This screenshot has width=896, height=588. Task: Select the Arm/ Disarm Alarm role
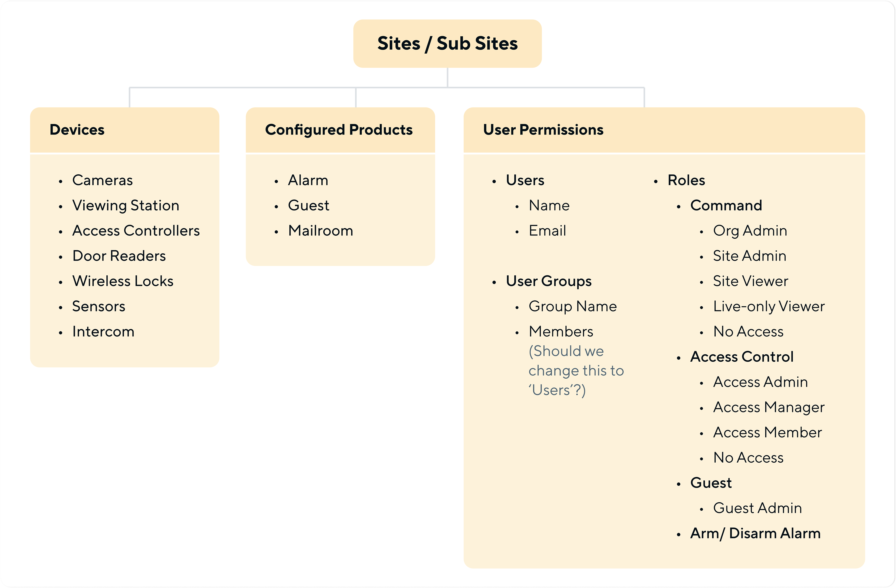tap(755, 533)
